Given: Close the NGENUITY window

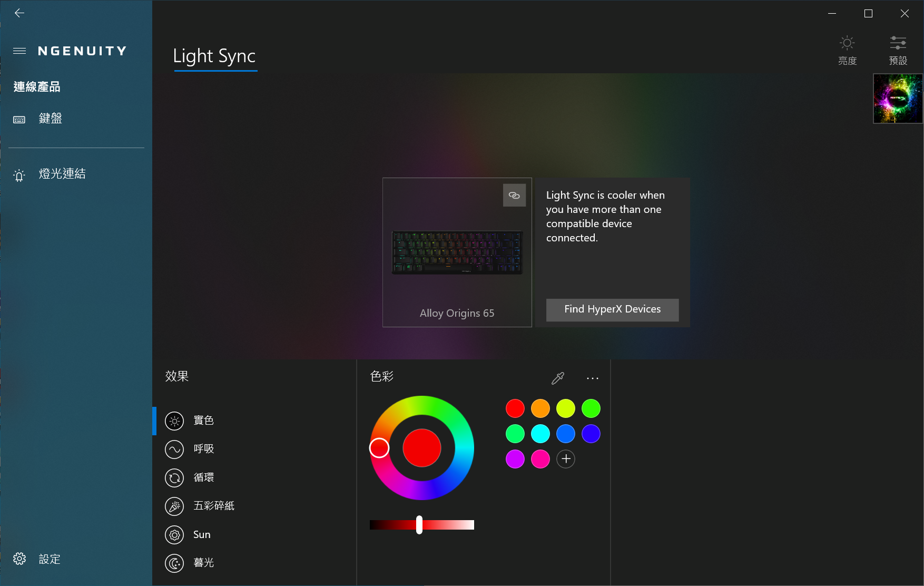Looking at the screenshot, I should (905, 14).
